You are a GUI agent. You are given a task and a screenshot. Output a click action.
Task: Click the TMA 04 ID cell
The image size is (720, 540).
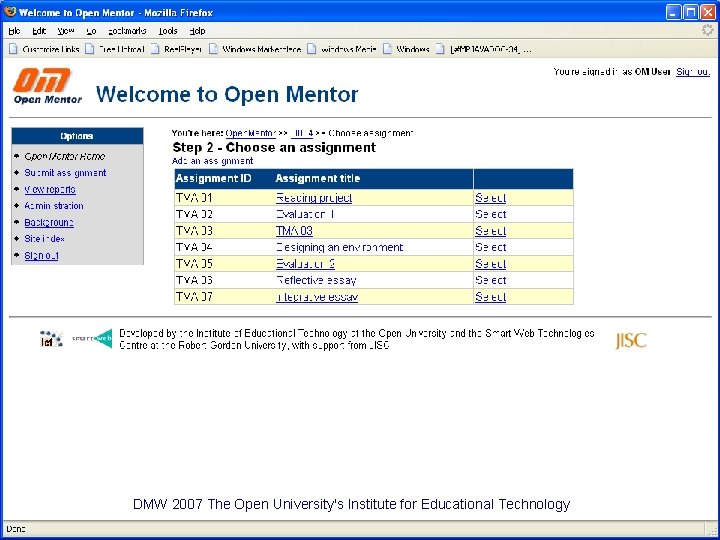tap(194, 248)
